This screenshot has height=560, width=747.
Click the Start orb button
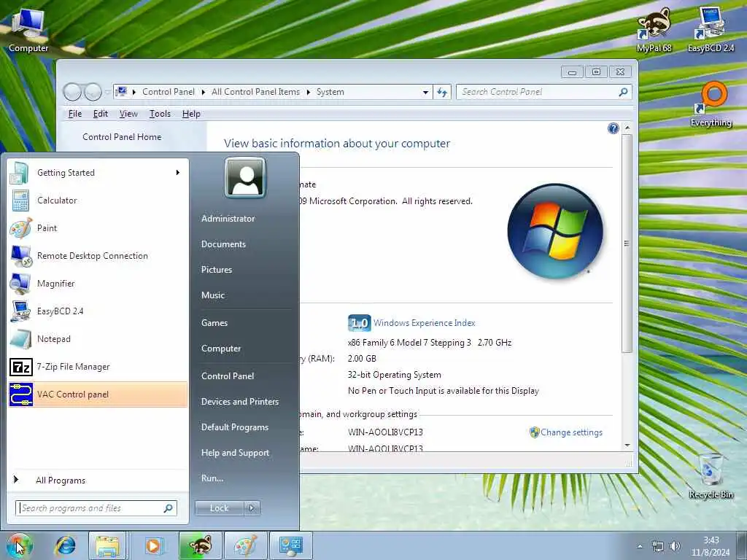18,545
